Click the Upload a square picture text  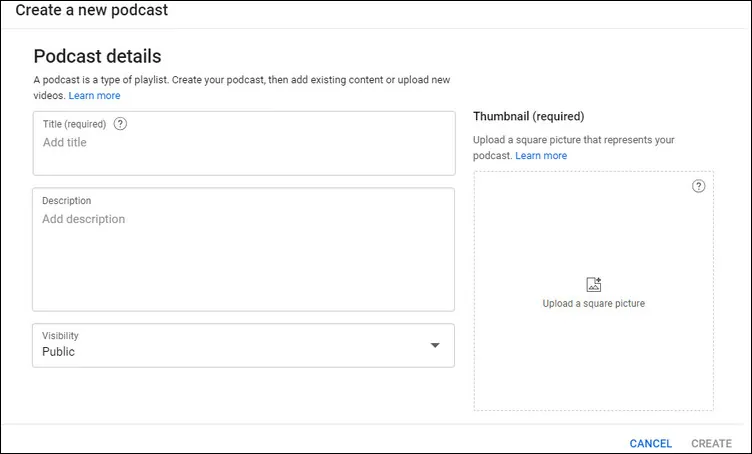click(594, 303)
